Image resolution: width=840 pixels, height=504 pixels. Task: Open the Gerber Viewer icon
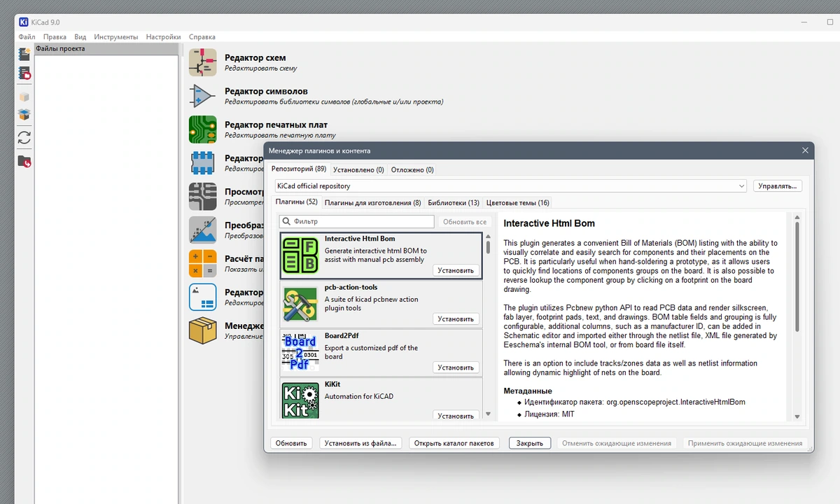point(203,197)
